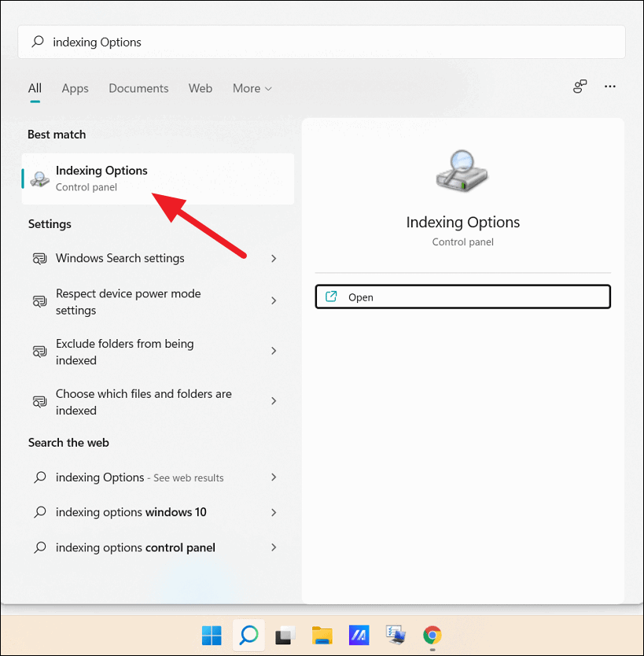Launch File Explorer from the taskbar
The width and height of the screenshot is (644, 656).
pyautogui.click(x=322, y=635)
